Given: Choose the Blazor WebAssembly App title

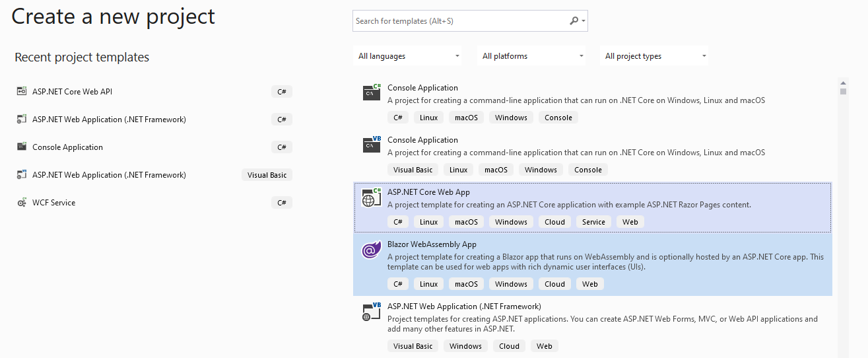Looking at the screenshot, I should point(432,244).
